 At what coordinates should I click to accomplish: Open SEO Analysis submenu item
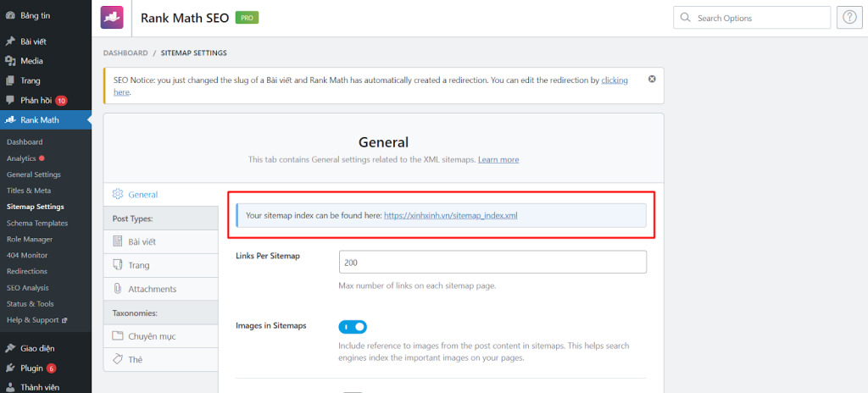pos(28,288)
